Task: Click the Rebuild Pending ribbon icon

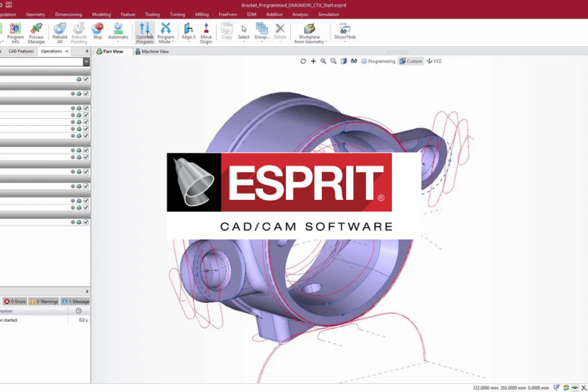Action: (x=79, y=33)
